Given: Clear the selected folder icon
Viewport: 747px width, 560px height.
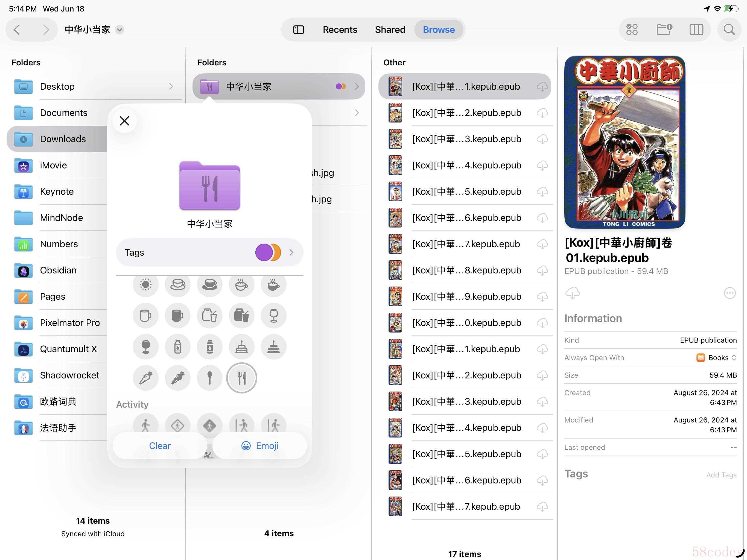Looking at the screenshot, I should pos(160,446).
